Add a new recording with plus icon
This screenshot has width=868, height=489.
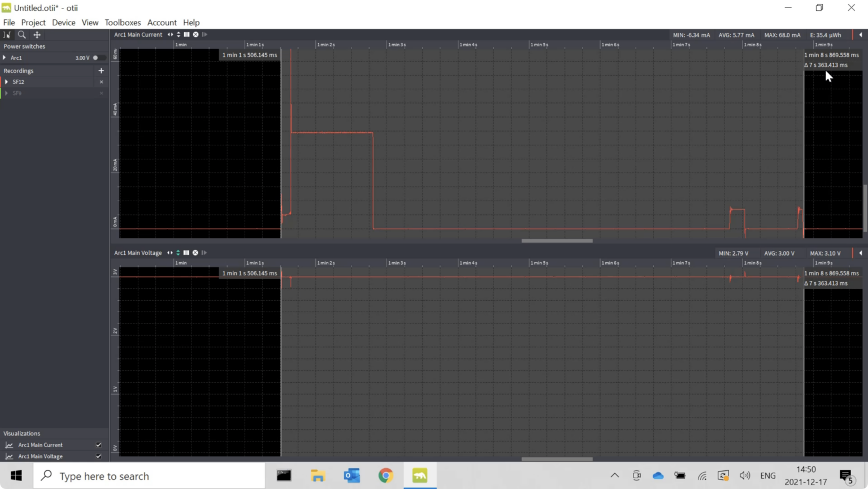101,71
